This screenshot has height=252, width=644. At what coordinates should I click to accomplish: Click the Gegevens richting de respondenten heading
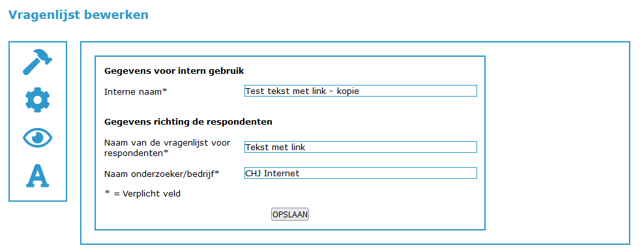coord(188,122)
